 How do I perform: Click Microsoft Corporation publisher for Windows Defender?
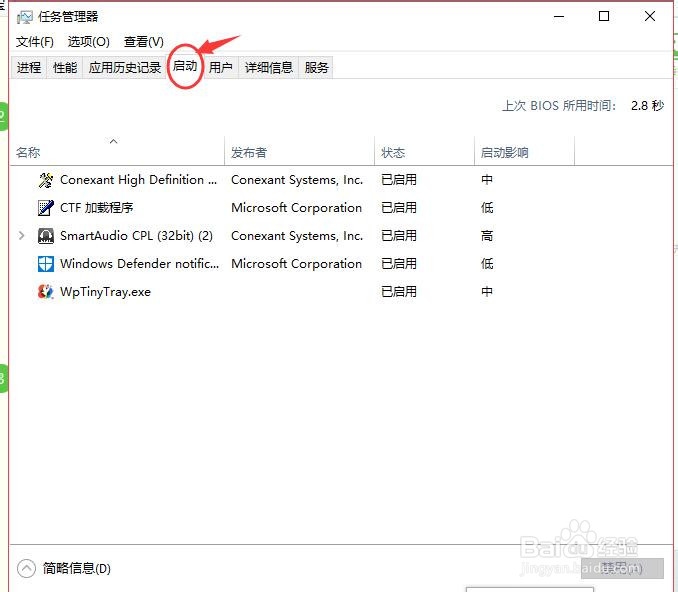tap(297, 264)
